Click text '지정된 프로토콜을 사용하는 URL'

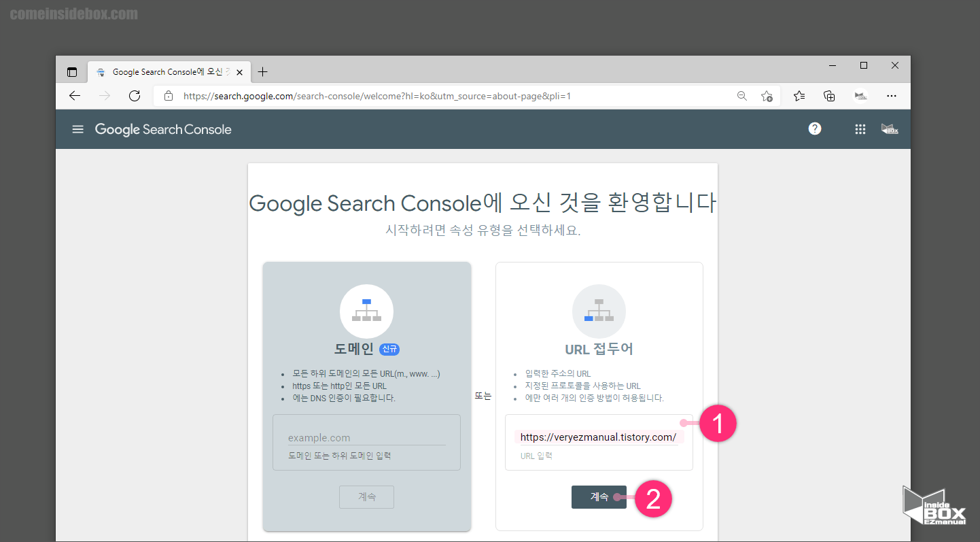[x=583, y=386]
